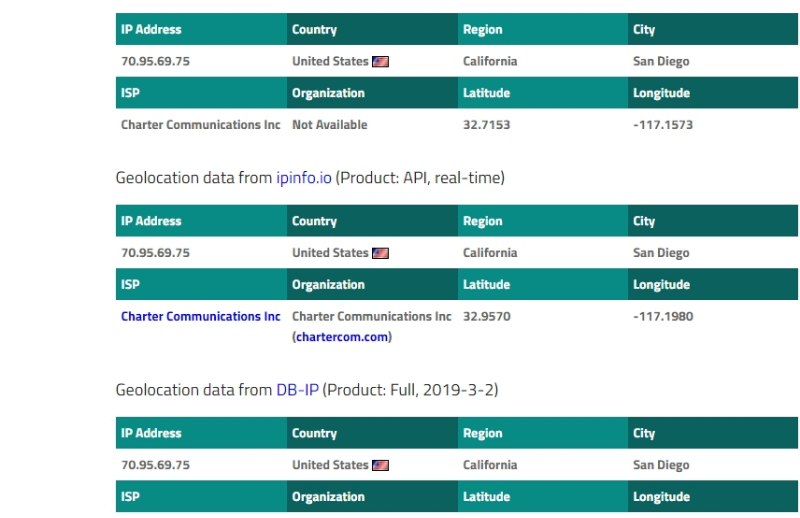Follow the blue Charter Communications Inc ISP link

(x=200, y=317)
